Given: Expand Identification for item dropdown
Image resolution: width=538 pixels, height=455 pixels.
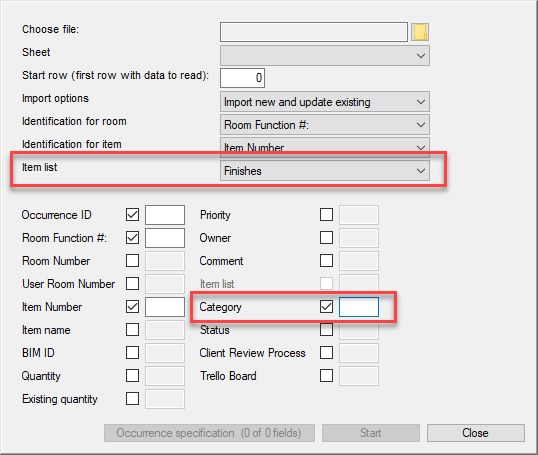Looking at the screenshot, I should (325, 147).
